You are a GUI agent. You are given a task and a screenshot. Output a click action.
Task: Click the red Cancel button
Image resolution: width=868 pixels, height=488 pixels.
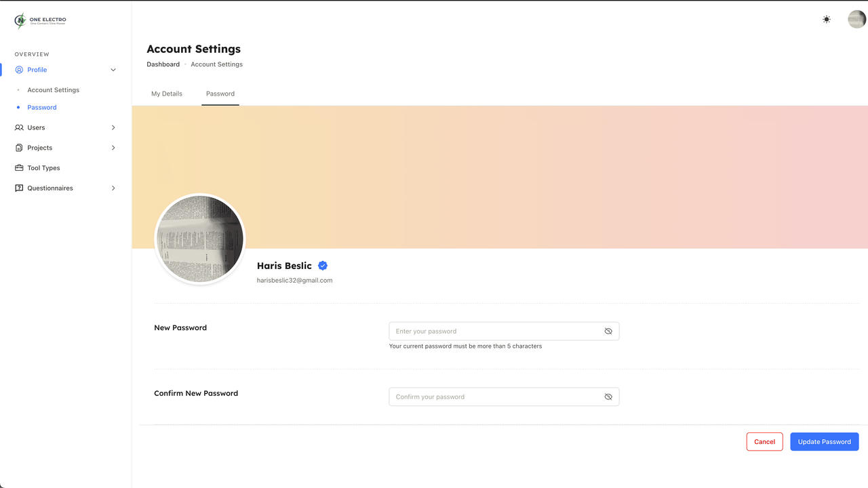coord(764,442)
